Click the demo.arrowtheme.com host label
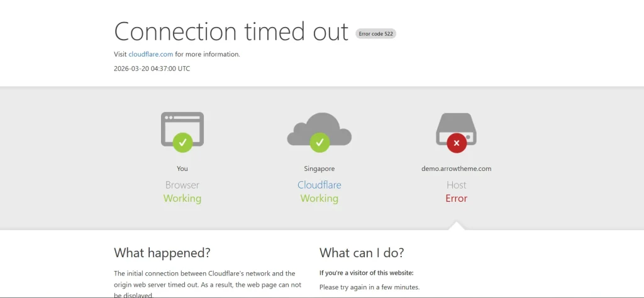Image resolution: width=644 pixels, height=298 pixels. [457, 168]
